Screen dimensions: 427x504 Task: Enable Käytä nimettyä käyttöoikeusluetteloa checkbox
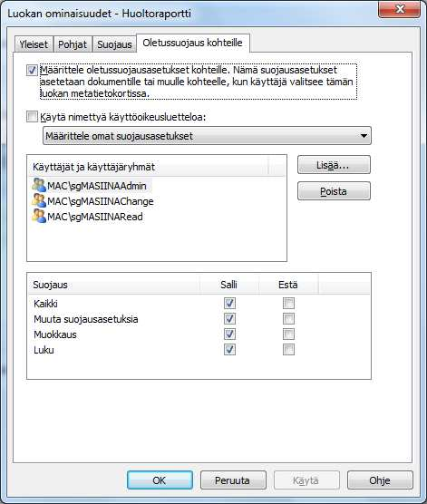click(32, 116)
